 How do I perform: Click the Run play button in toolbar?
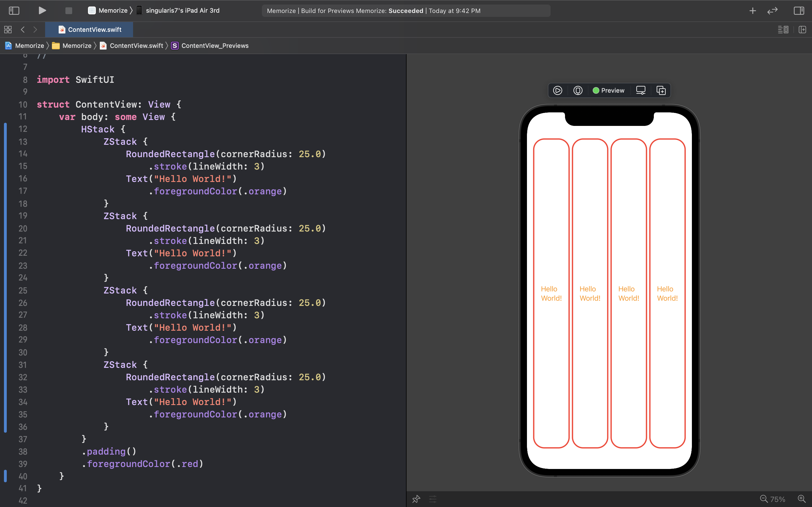point(42,10)
